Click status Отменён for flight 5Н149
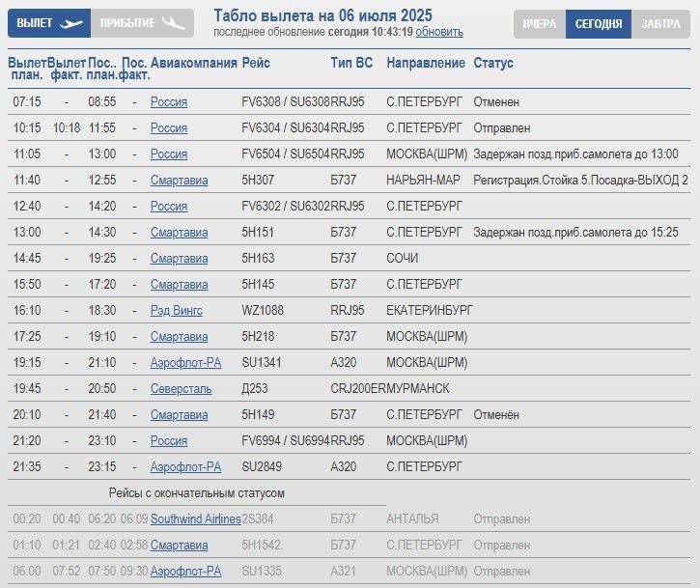 coord(496,415)
